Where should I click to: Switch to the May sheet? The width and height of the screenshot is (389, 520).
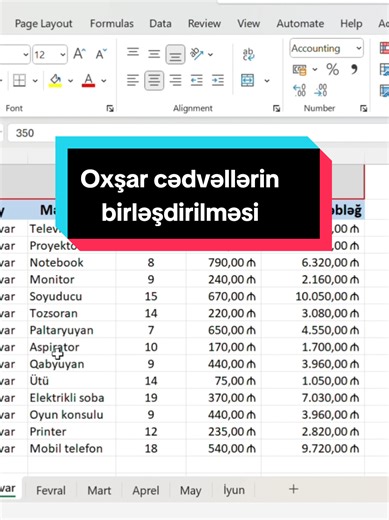tap(190, 490)
